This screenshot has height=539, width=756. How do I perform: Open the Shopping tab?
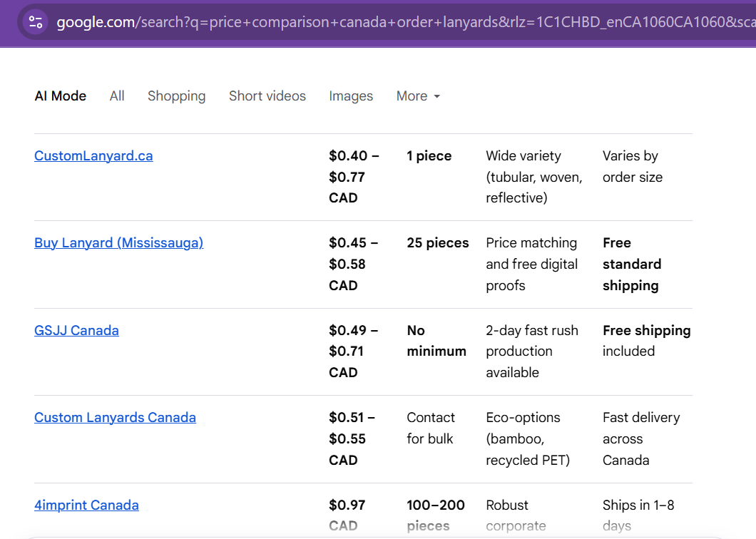pos(176,96)
